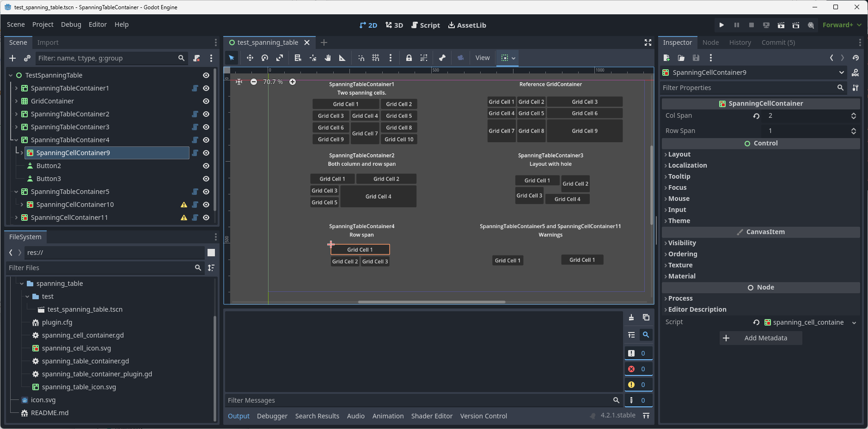This screenshot has width=868, height=429.
Task: Switch to the Debugger bottom tab
Action: tap(272, 416)
